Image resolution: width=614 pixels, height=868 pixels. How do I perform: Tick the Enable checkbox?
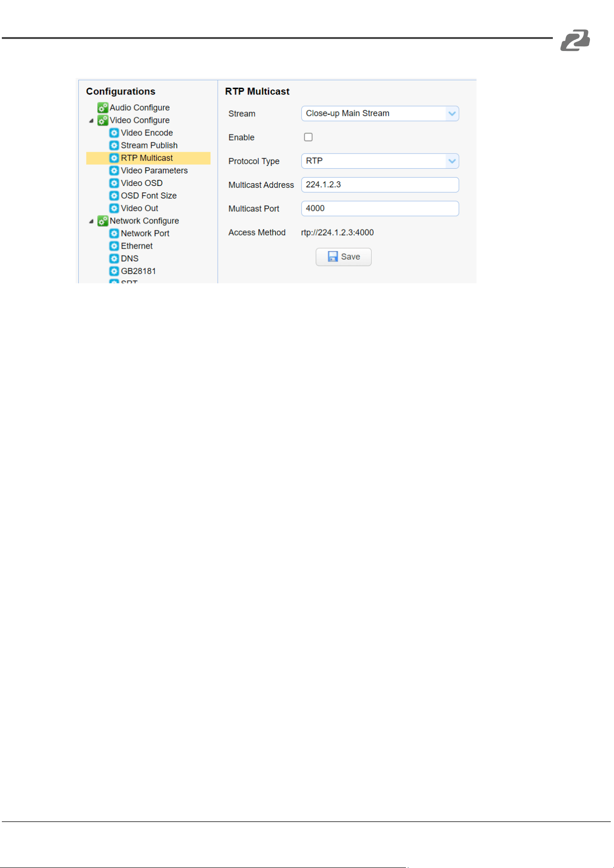pos(308,137)
